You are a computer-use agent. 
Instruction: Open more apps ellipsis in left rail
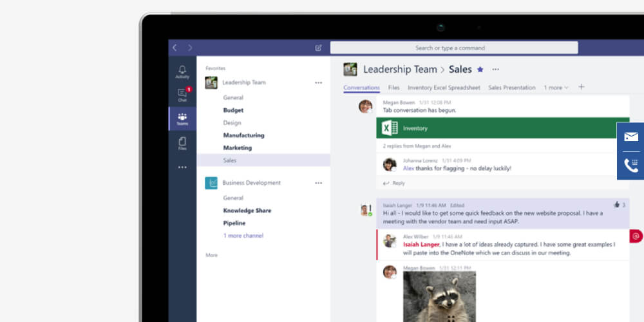point(182,167)
